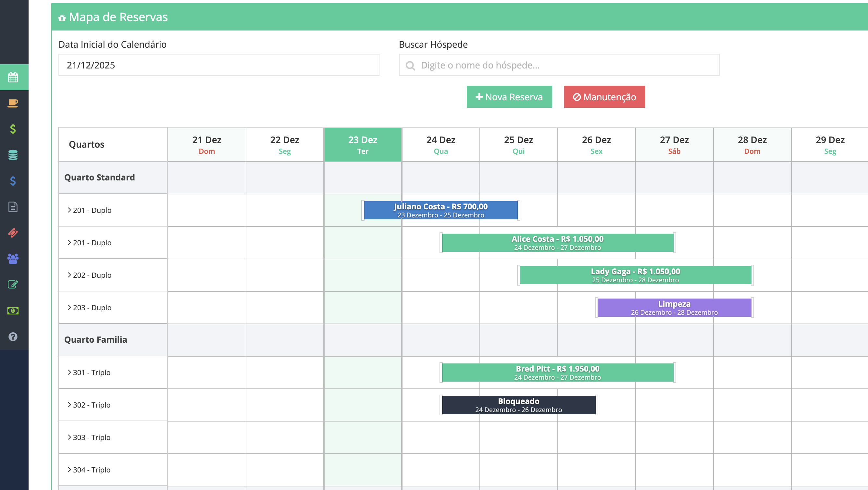
Task: Open the green dollar finances icon
Action: [x=12, y=129]
